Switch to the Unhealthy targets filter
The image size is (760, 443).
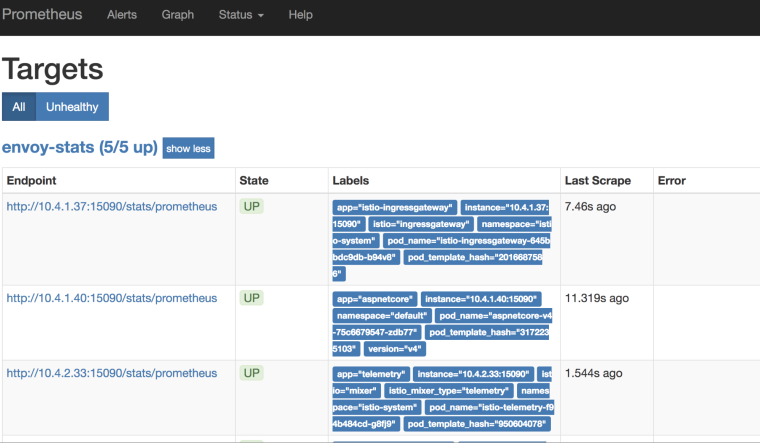[72, 107]
